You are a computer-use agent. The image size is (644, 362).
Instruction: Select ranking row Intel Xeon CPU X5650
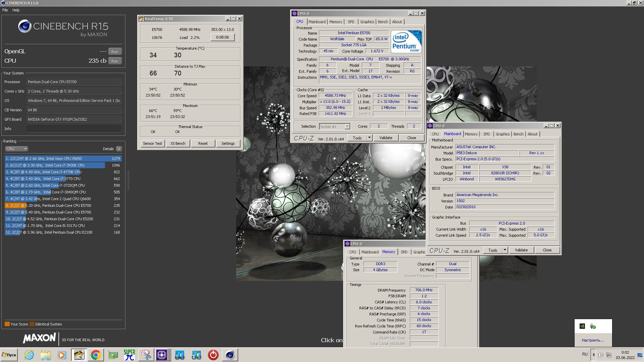[63, 159]
